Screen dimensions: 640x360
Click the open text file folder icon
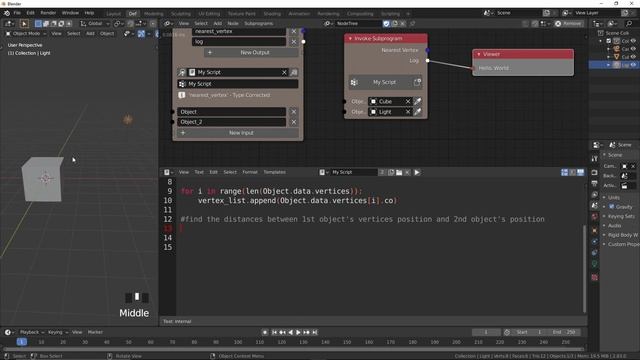point(399,172)
